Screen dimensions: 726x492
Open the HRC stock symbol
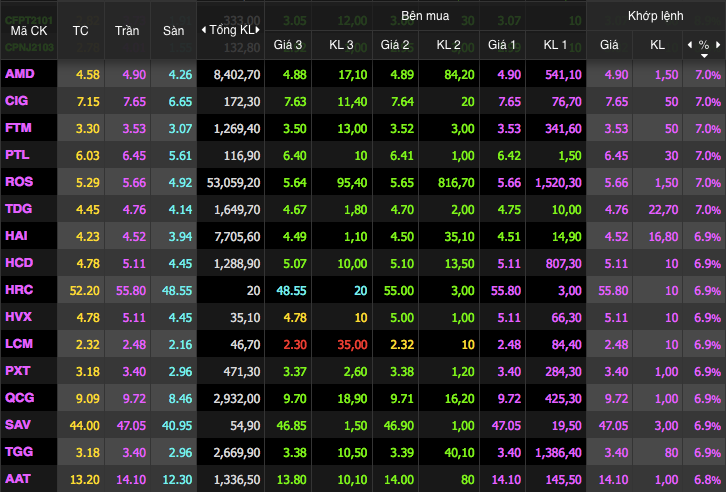[x=19, y=290]
